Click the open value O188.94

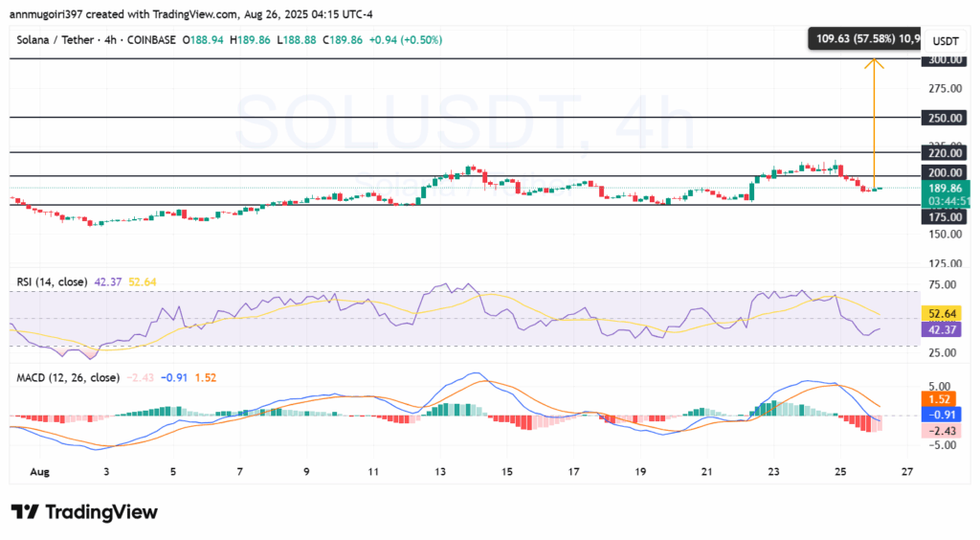pos(203,40)
